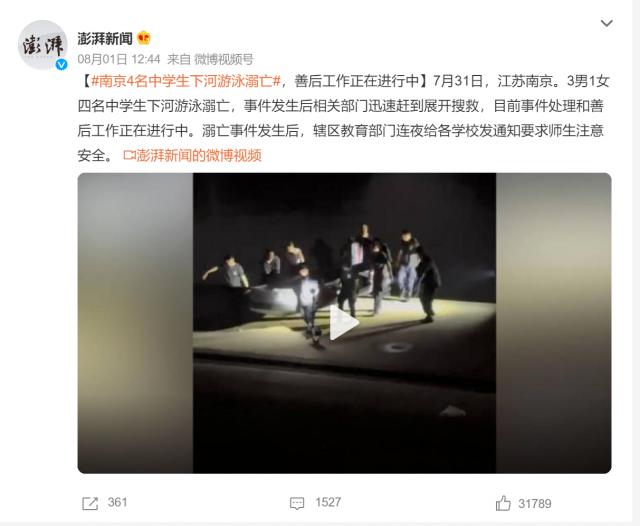Expand the post options chevron menu

[x=607, y=23]
